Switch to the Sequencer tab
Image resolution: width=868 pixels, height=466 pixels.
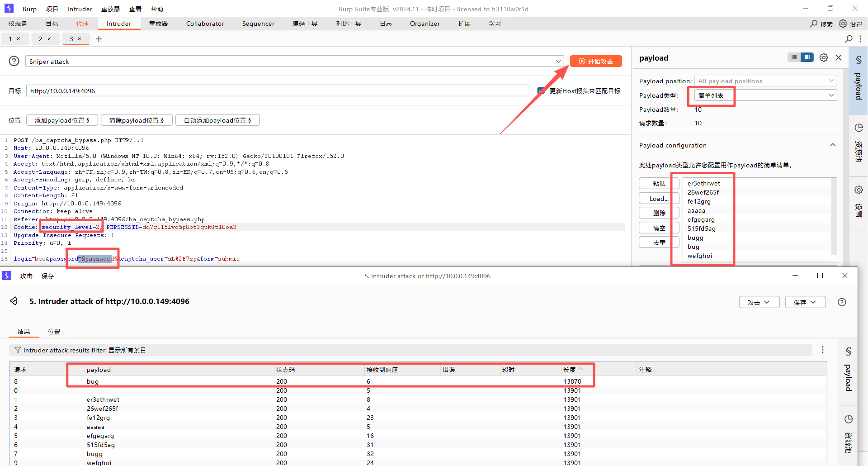pos(258,24)
